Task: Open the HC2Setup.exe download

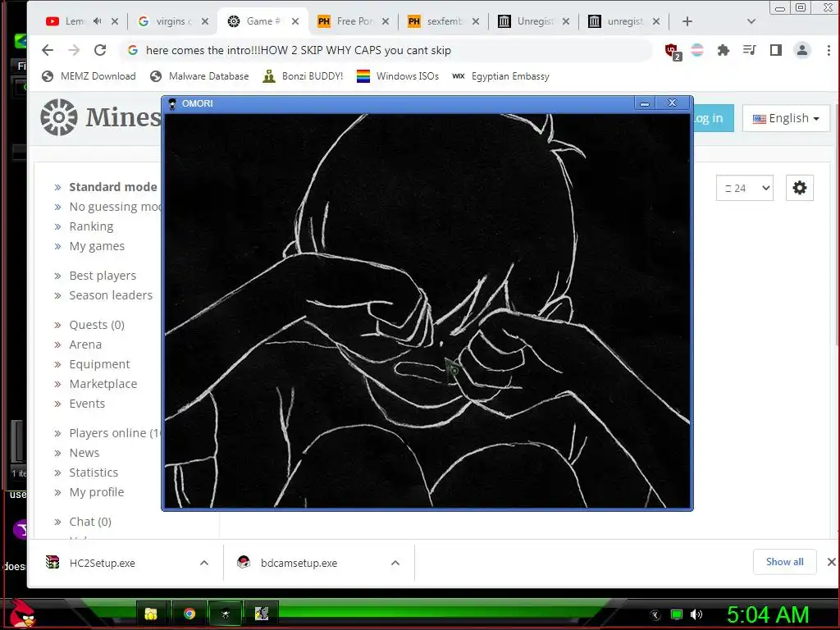Action: [102, 563]
